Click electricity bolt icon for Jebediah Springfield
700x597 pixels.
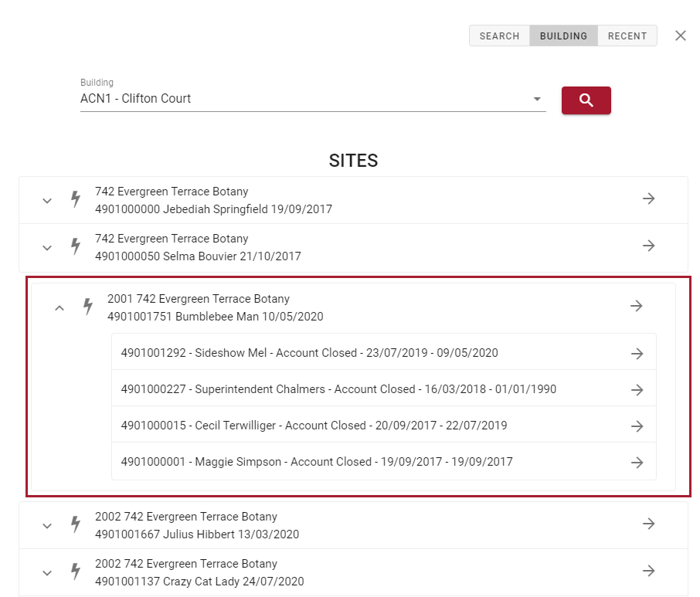click(76, 199)
